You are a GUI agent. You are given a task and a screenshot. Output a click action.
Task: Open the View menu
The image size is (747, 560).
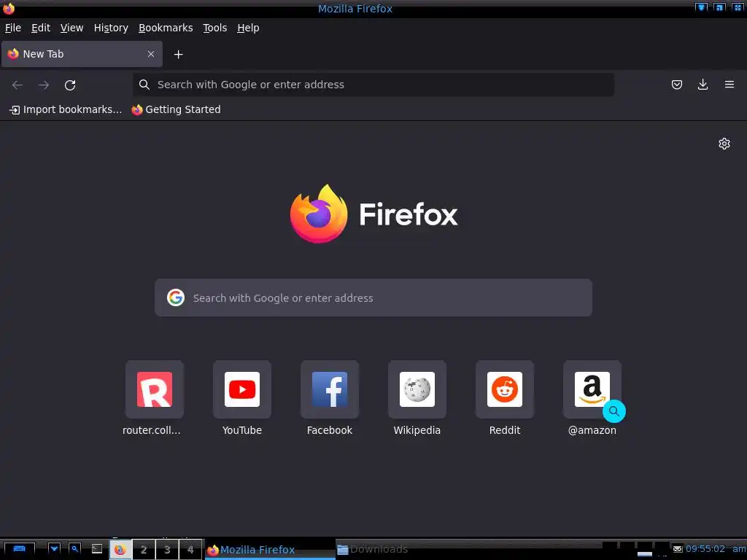click(x=71, y=28)
